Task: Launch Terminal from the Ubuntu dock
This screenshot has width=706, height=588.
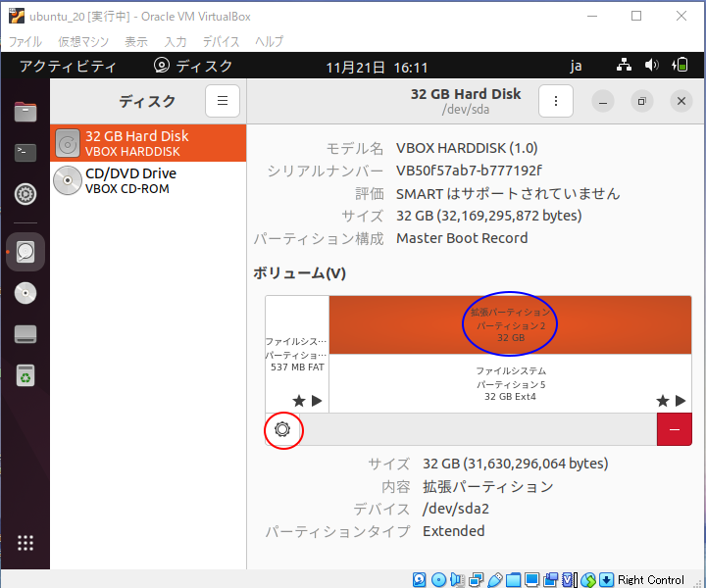Action: click(25, 153)
